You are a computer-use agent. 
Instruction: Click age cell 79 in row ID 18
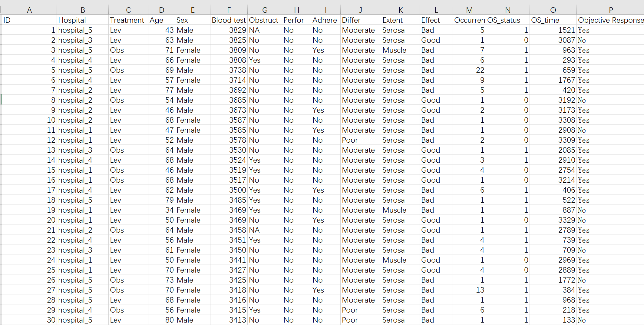pyautogui.click(x=162, y=200)
